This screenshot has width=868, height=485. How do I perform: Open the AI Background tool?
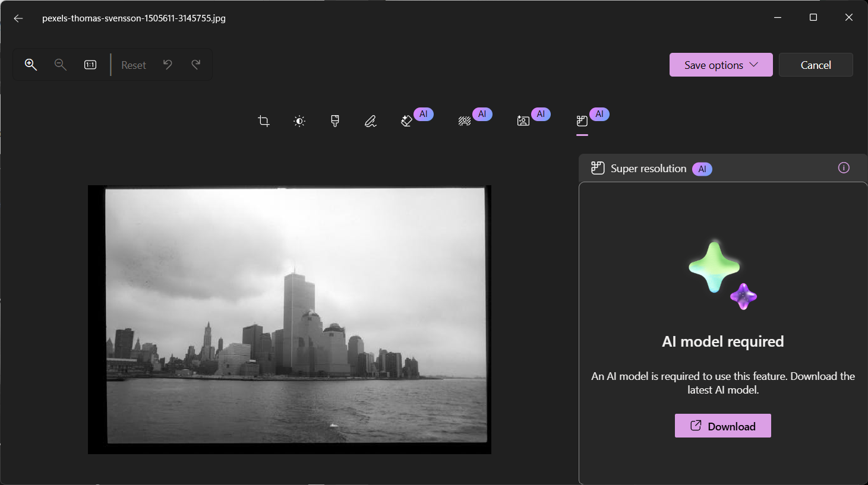tap(465, 121)
